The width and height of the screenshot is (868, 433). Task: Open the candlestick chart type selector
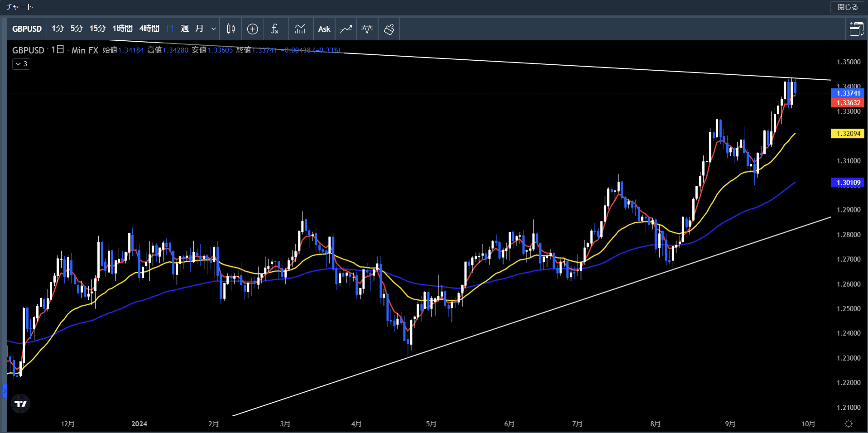pos(231,29)
